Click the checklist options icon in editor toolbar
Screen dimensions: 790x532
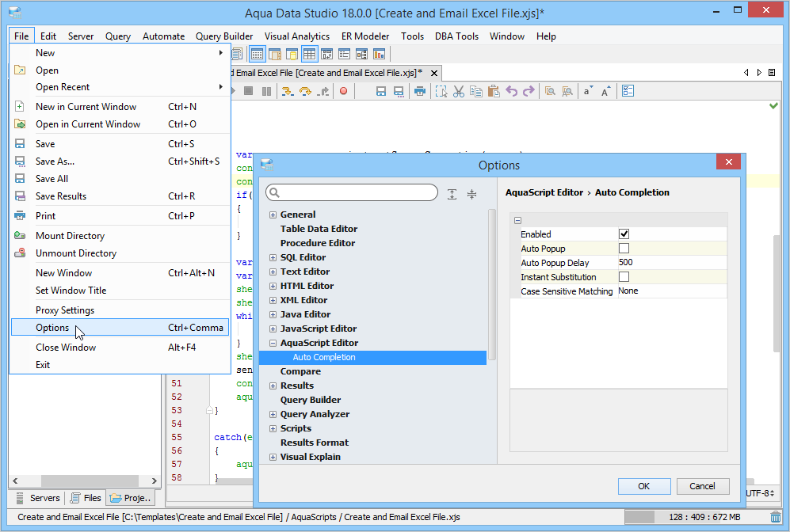628,91
